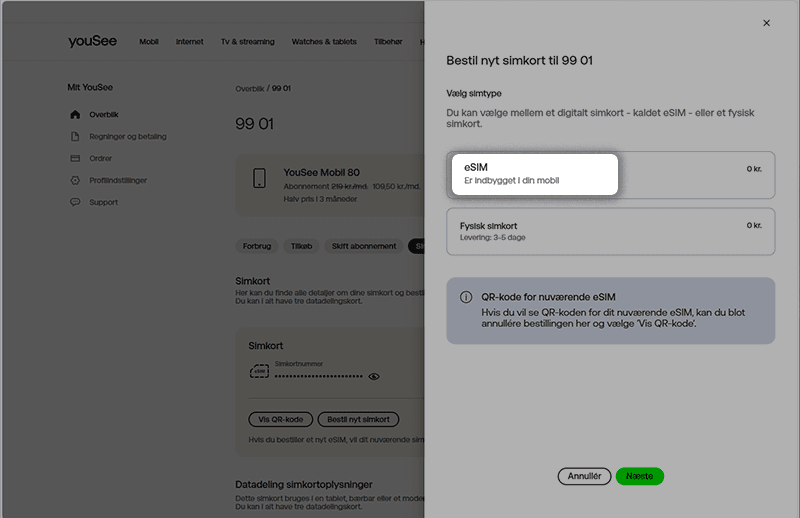Go to the youSee logo homepage
The width and height of the screenshot is (800, 518).
[x=93, y=41]
